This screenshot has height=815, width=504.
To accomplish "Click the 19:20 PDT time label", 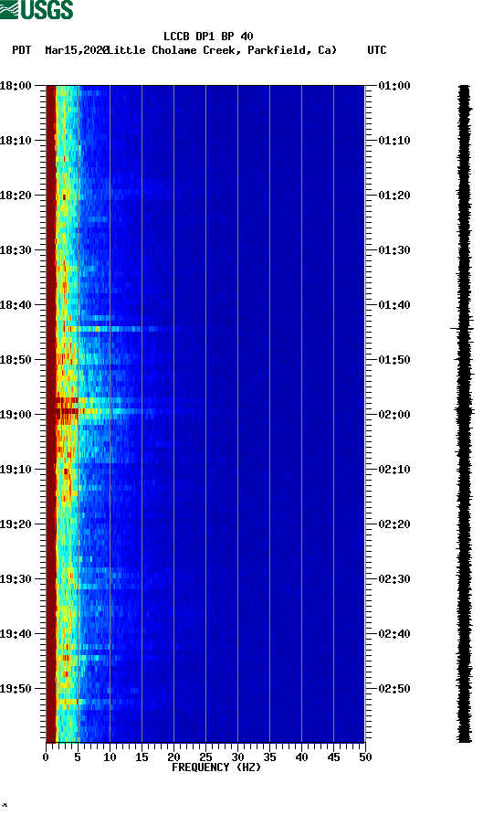I will pos(16,524).
